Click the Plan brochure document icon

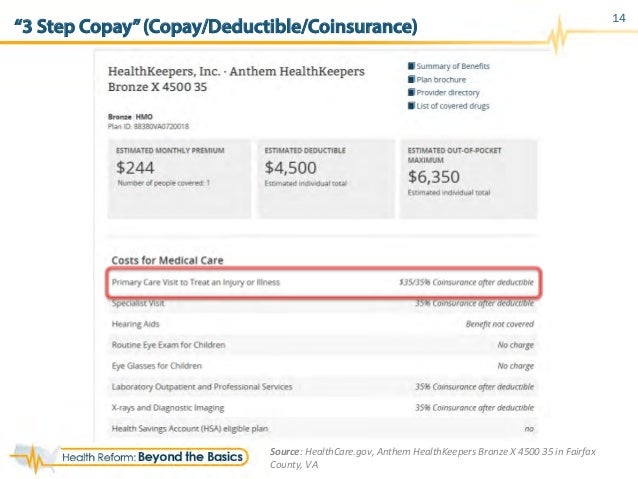[x=411, y=79]
